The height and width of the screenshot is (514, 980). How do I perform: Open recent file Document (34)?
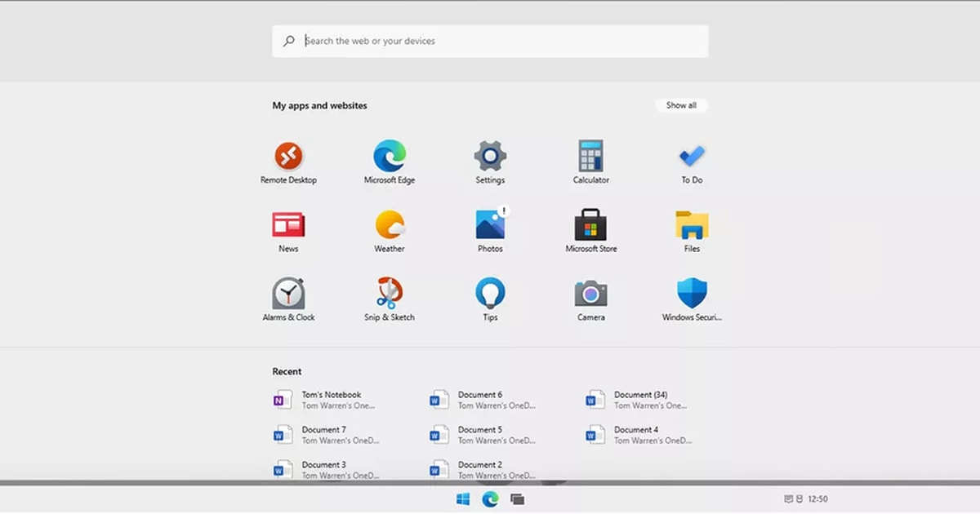coord(636,400)
